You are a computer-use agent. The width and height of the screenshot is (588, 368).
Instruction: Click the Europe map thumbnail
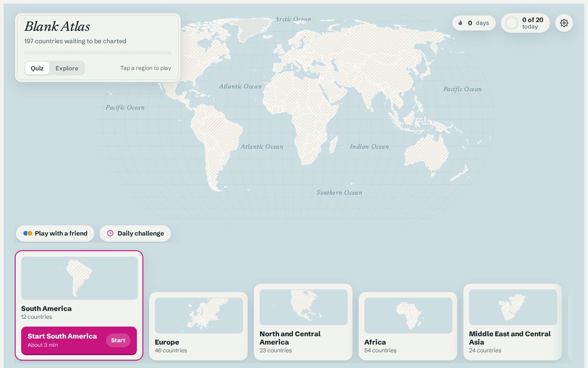(199, 316)
